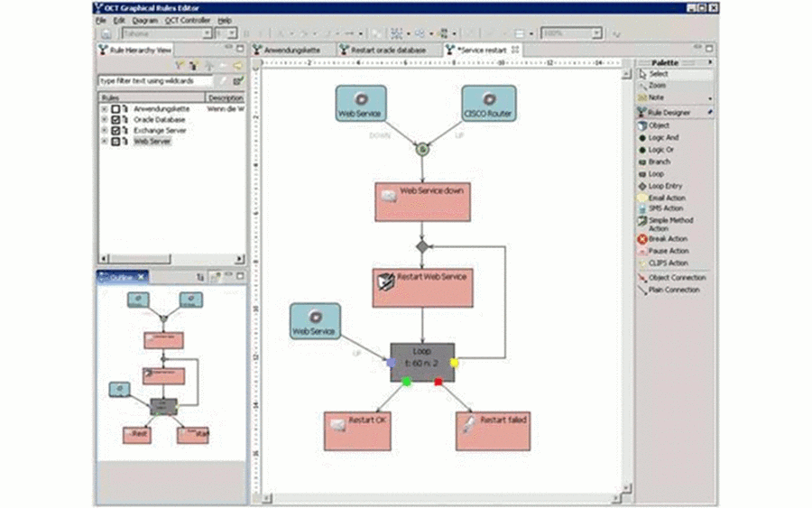Select the CISCO Router object node
812x508 pixels.
coord(489,104)
